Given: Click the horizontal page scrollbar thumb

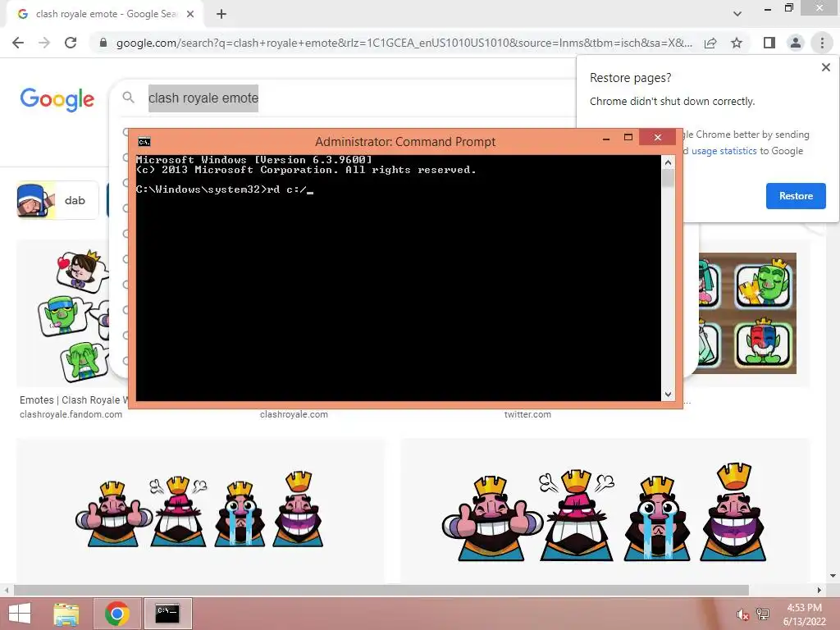Looking at the screenshot, I should click(381, 590).
